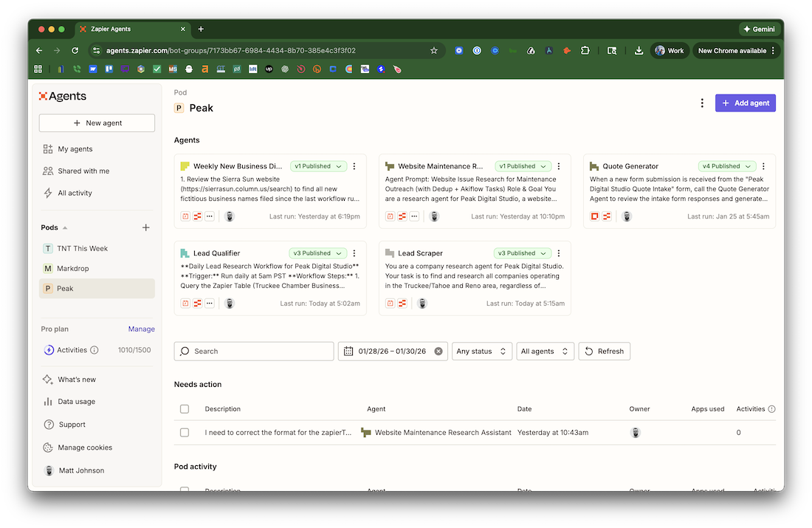Click Lead Scraper agent icon

(x=390, y=253)
